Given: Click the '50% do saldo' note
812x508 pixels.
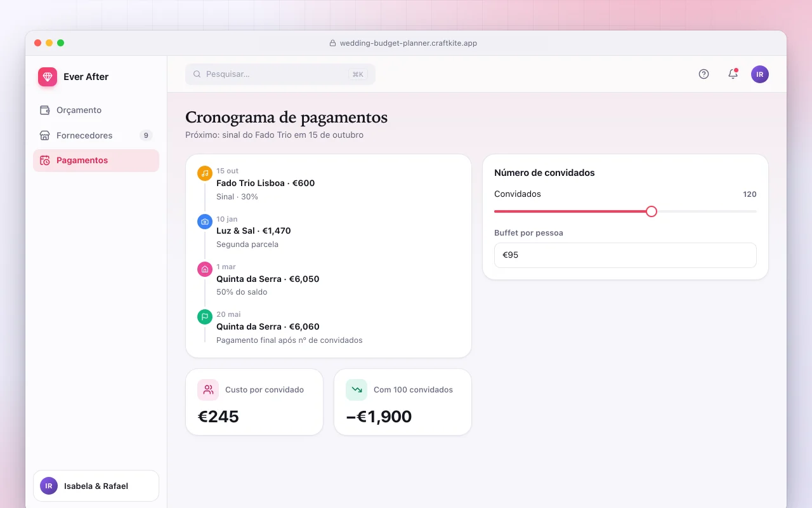Looking at the screenshot, I should click(242, 292).
